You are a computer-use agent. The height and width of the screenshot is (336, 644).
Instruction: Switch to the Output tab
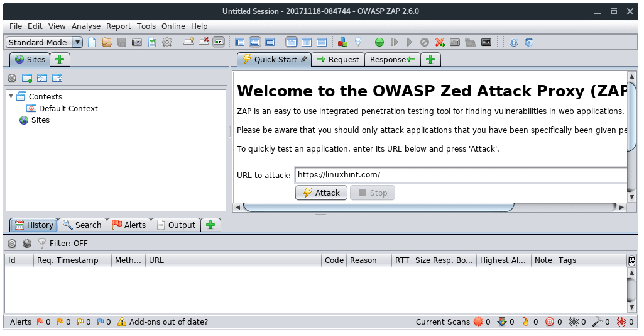(x=176, y=225)
